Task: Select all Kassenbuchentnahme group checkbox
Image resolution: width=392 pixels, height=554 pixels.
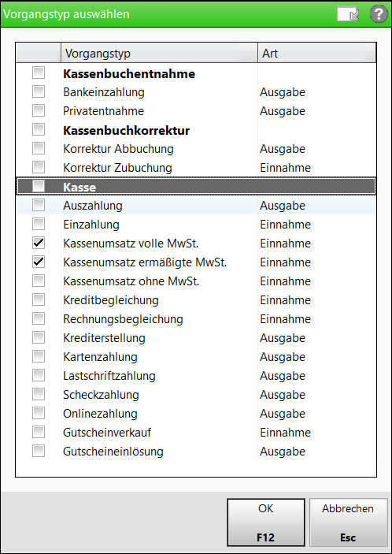Action: pos(39,73)
